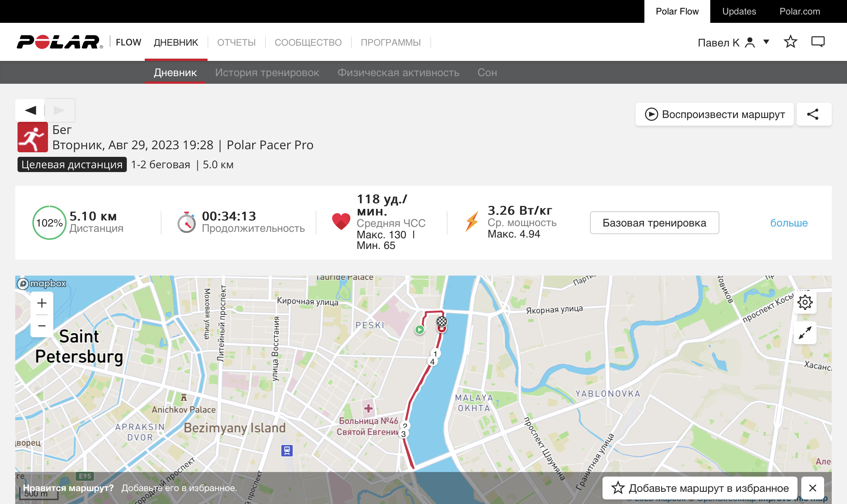Share the training with share icon

click(814, 114)
